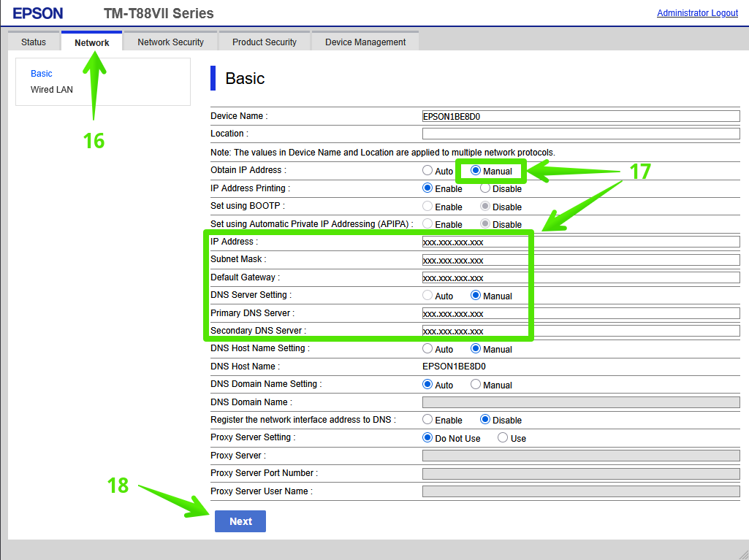Set DNS Host Name Setting to Auto
The image size is (749, 560).
pyautogui.click(x=427, y=349)
